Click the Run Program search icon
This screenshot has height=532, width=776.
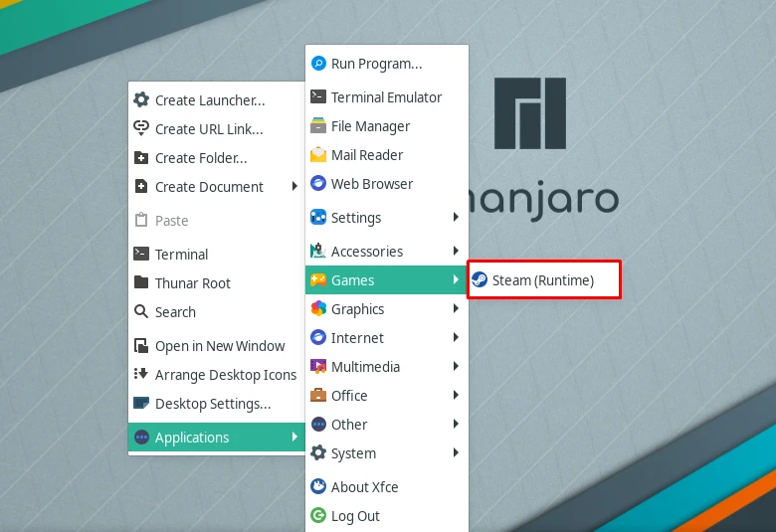pos(318,64)
